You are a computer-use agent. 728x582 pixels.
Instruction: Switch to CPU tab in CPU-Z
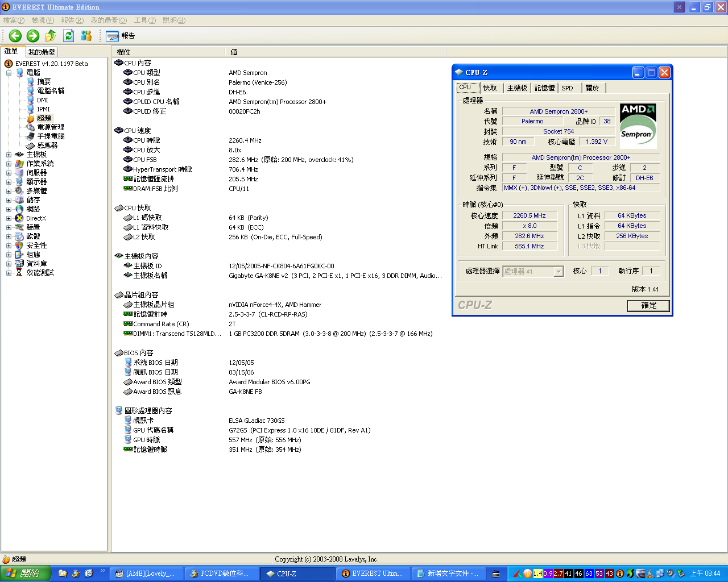click(468, 88)
